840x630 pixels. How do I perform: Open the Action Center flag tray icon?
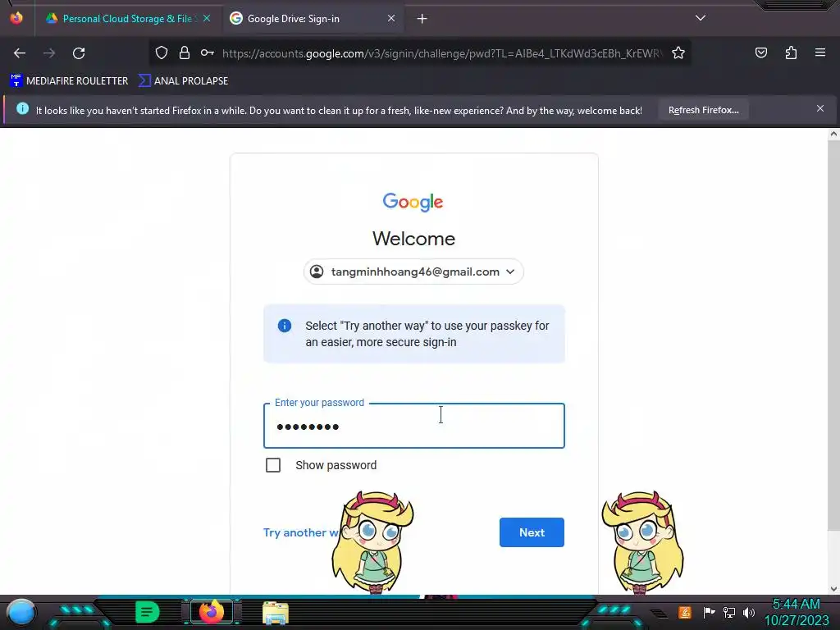(709, 612)
